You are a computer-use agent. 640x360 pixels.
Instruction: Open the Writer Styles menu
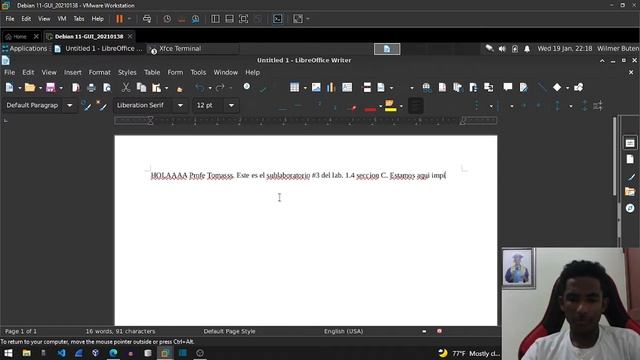point(127,72)
